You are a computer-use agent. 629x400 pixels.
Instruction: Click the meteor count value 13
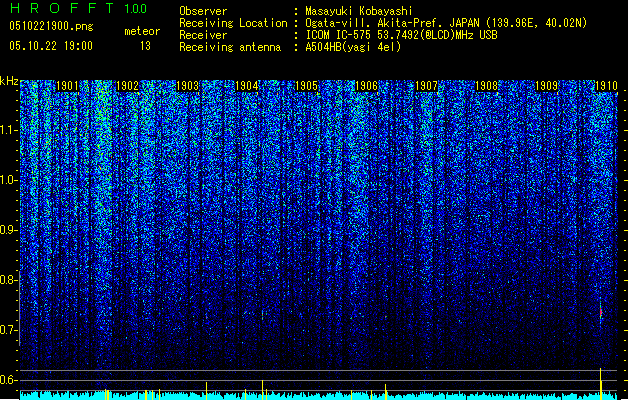(145, 46)
